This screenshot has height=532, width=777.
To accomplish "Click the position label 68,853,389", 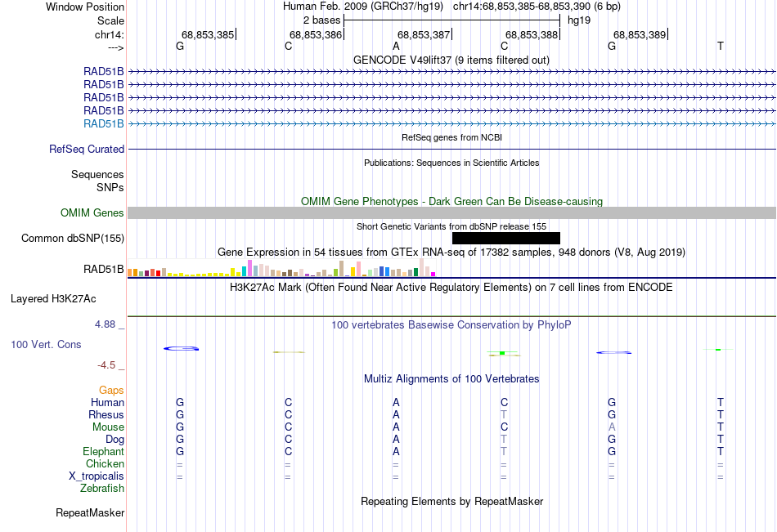I will pyautogui.click(x=640, y=34).
